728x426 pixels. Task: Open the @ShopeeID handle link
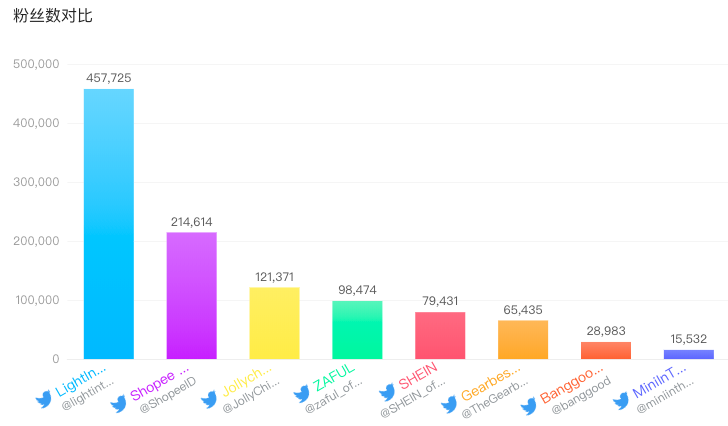tap(167, 407)
